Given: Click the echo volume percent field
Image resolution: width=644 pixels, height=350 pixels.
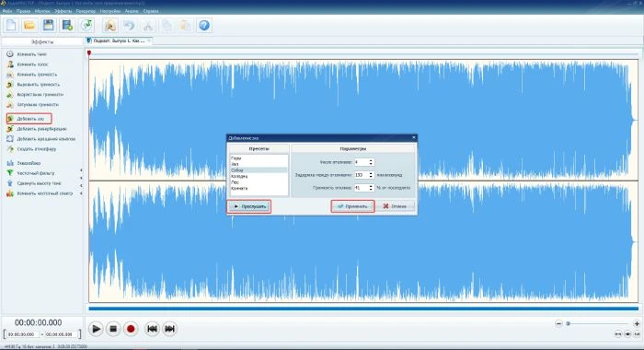Looking at the screenshot, I should pos(361,188).
